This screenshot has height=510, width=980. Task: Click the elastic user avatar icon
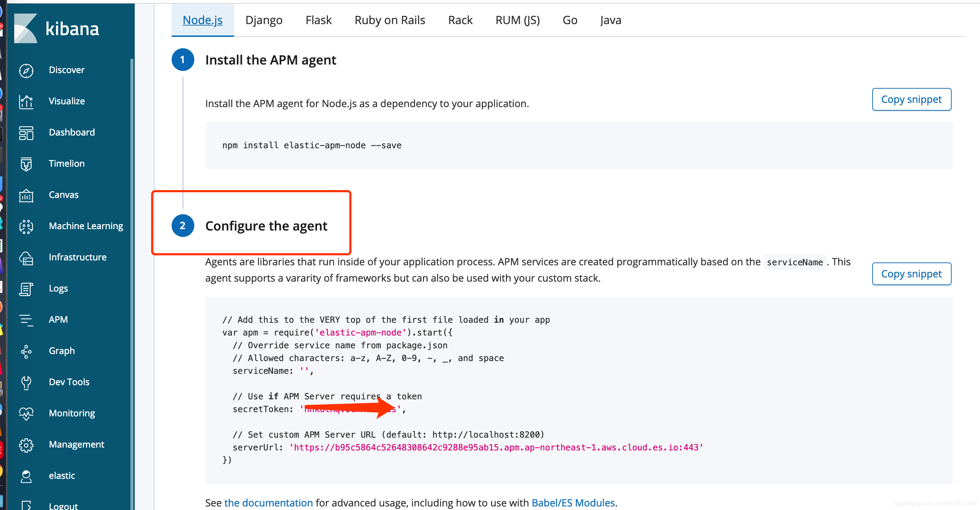(26, 476)
